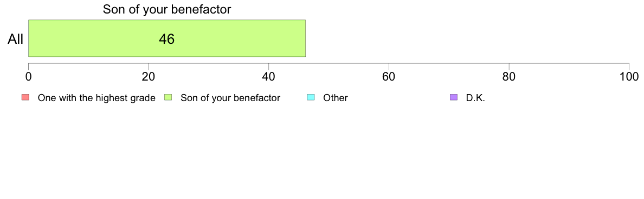Screen dimensions: 644x199
Task: Click the axis tick labeled 40
Action: (269, 76)
